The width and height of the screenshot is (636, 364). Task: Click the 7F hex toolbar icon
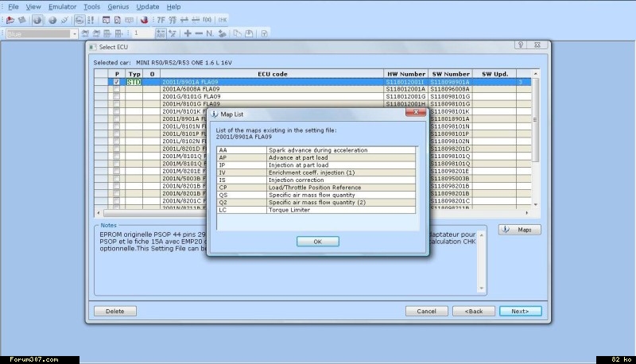pos(161,19)
